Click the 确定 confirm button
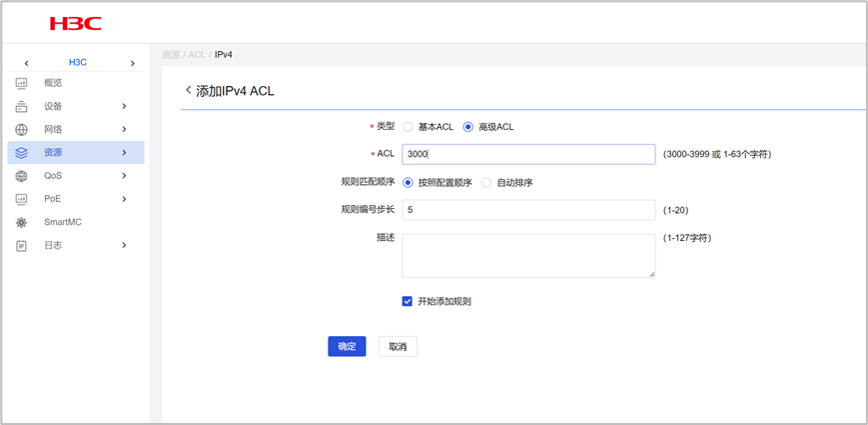The image size is (868, 425). coord(347,346)
